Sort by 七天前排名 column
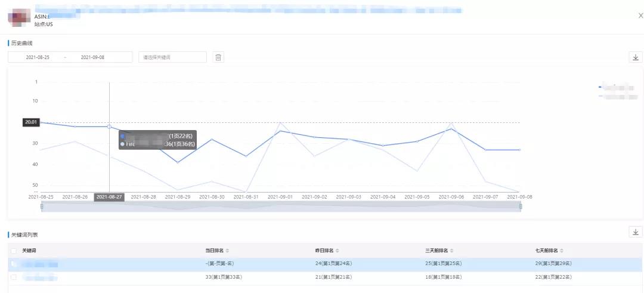Viewport: 644px width, 293px height. 562,250
